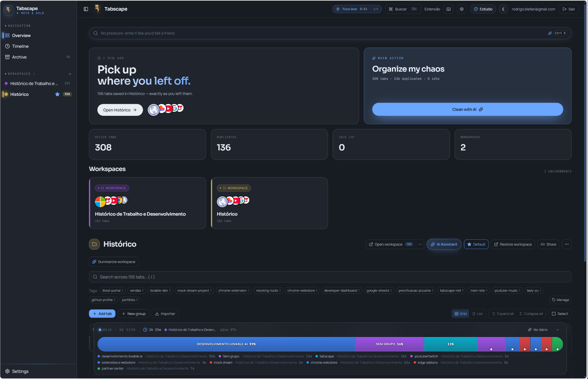Viewport: 588px width, 379px height.
Task: Enable Select mode checkbox
Action: 560,314
